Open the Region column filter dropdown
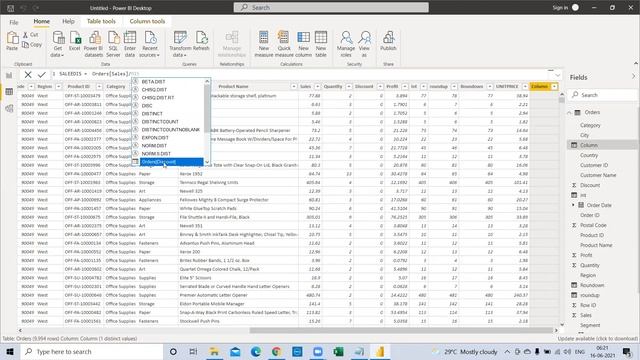The height and width of the screenshot is (360, 640). click(x=58, y=87)
